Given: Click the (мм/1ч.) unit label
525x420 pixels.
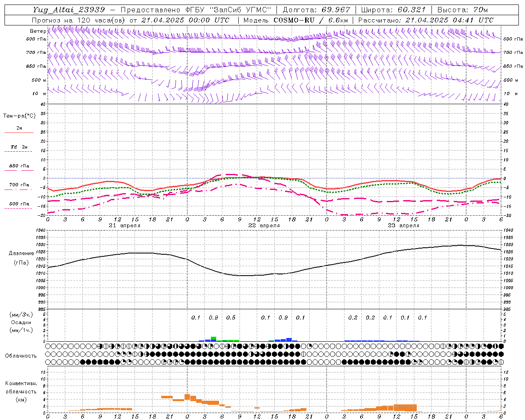Looking at the screenshot, I should tap(21, 330).
